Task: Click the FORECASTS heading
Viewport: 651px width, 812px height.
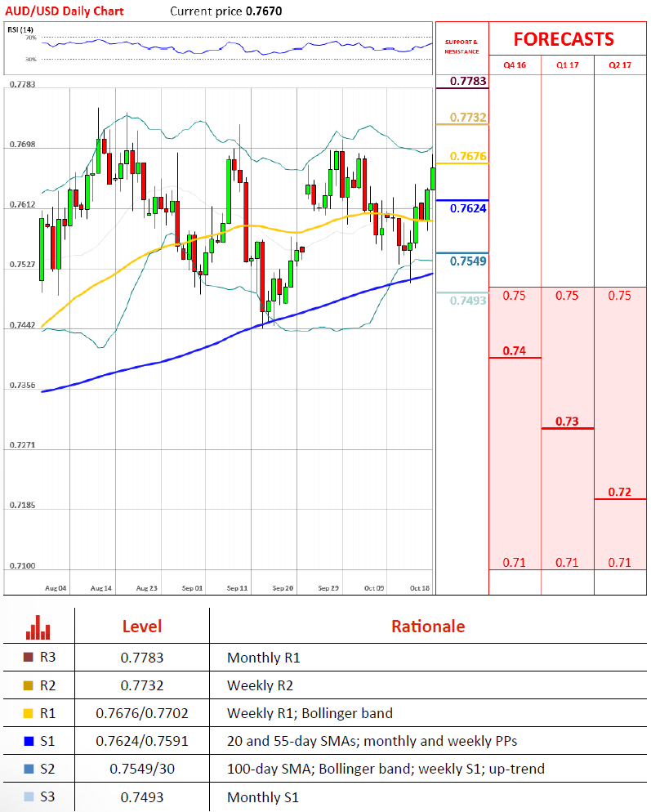Action: tap(564, 39)
